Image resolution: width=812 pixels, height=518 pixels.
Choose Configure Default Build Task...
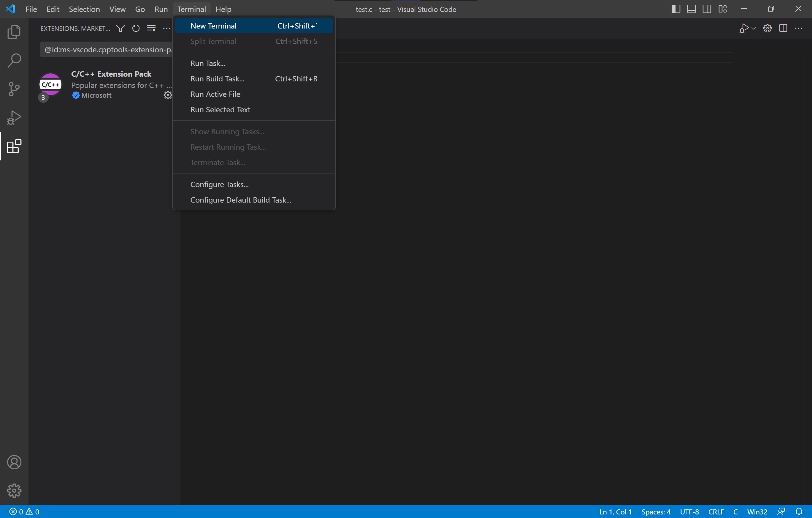tap(254, 200)
